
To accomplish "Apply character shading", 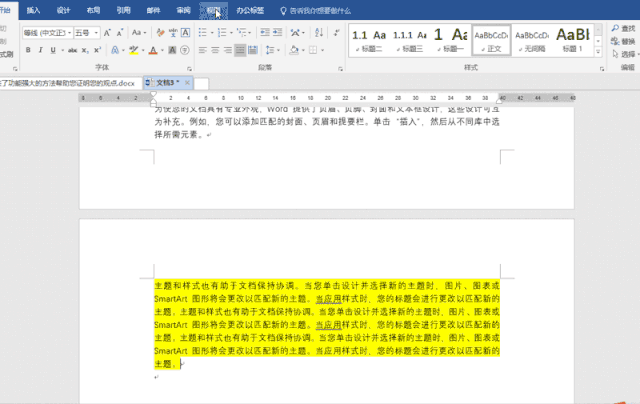I will tap(172, 50).
